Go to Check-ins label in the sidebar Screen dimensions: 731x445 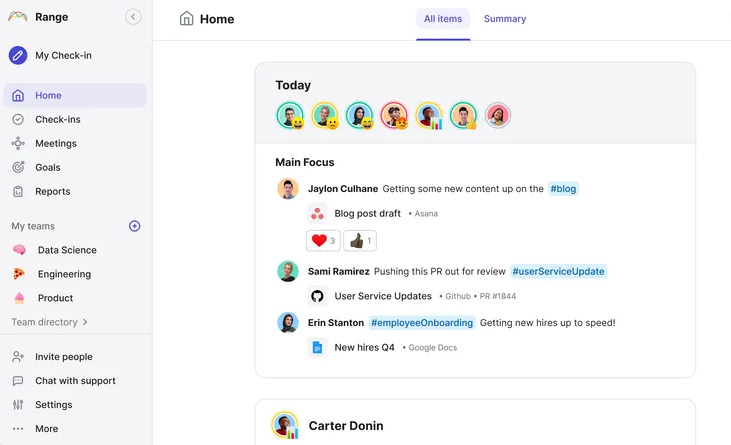58,120
